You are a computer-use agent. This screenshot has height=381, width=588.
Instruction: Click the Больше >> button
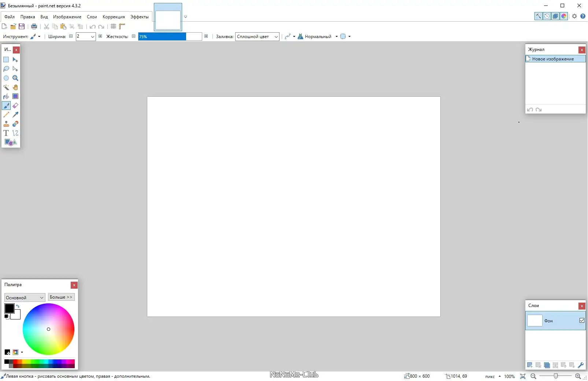(61, 297)
